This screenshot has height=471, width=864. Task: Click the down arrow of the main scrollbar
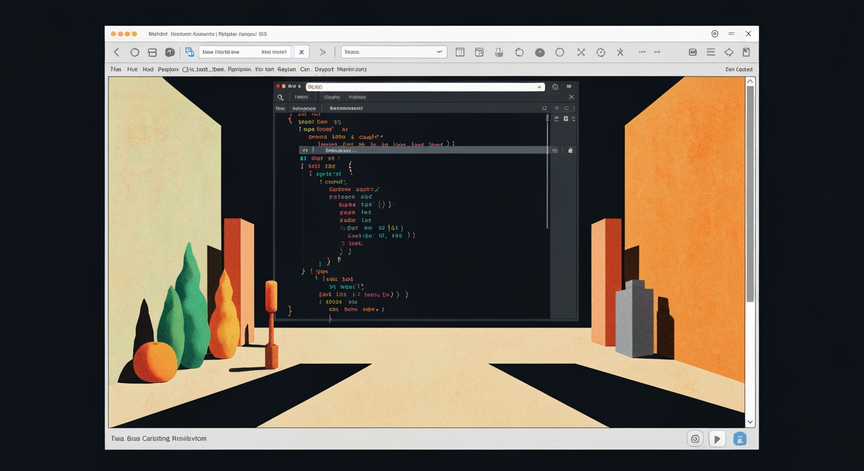tap(750, 422)
